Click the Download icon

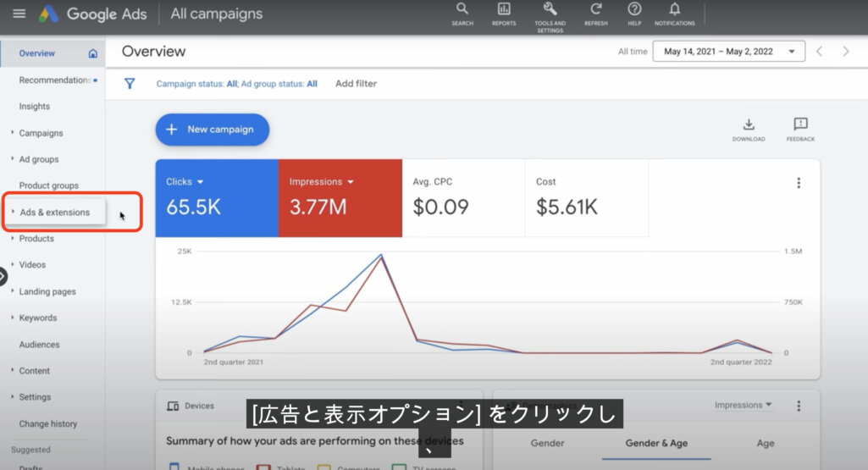(749, 125)
